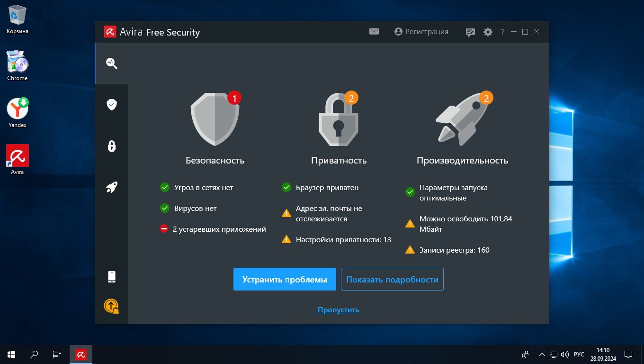Image resolution: width=644 pixels, height=364 pixels.
Task: Open the Privacy padlock sidebar tab
Action: coord(111,146)
